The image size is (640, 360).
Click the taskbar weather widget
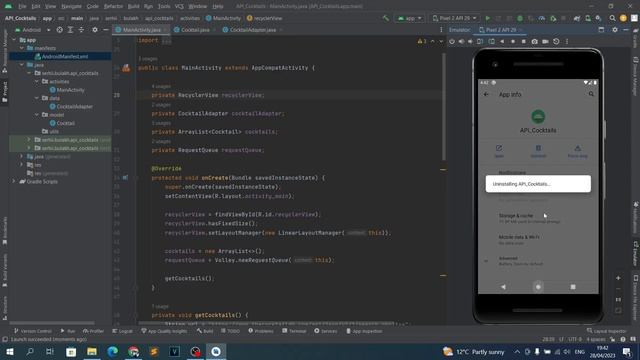pos(474,351)
